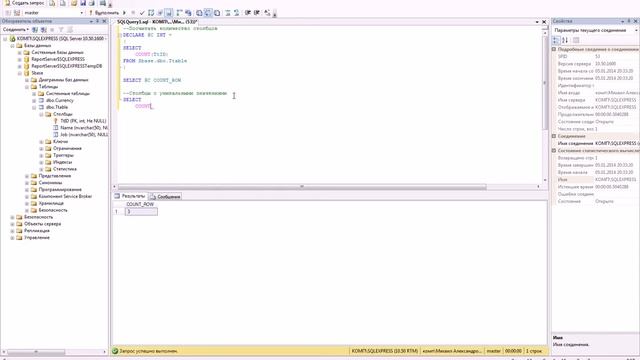
Task: Select the Имя соединения property row
Action: 596,144
